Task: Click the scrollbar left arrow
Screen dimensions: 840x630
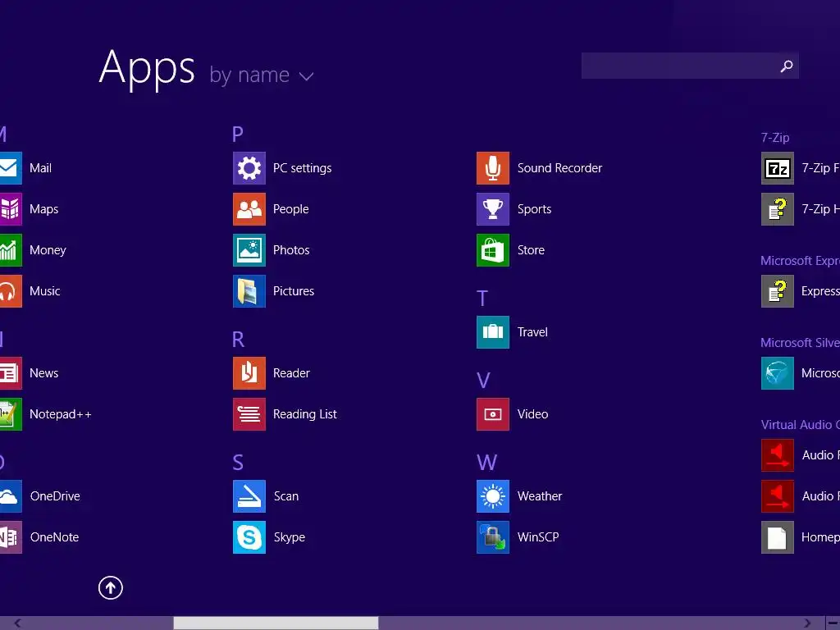Action: [18, 623]
